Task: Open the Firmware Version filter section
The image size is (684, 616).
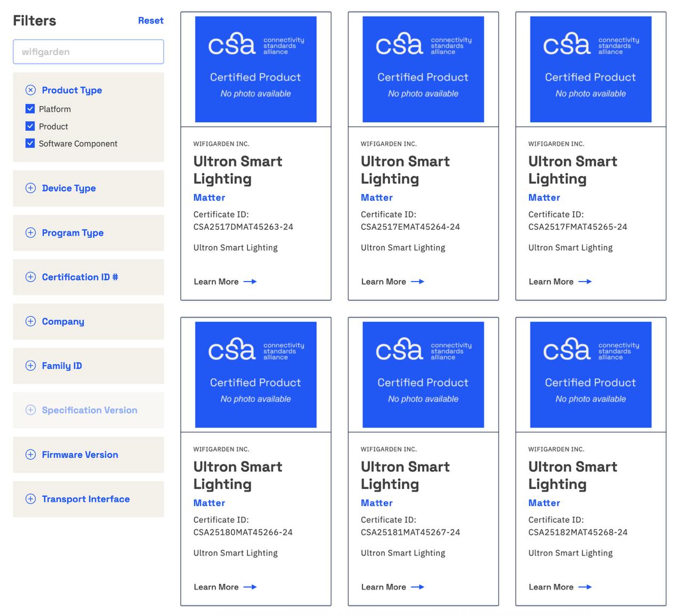Action: 88,455
